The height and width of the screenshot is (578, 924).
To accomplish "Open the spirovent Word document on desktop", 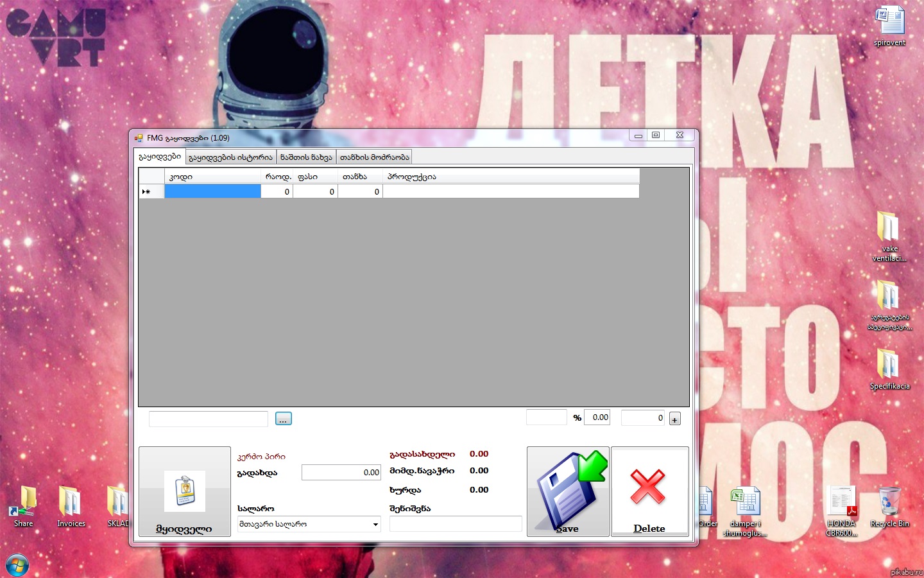I will tap(890, 24).
